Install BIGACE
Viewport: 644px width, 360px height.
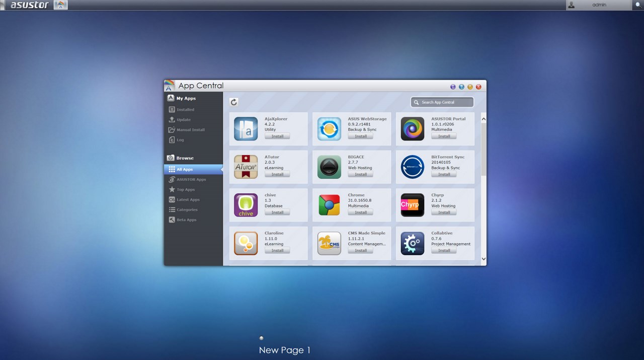tap(361, 174)
